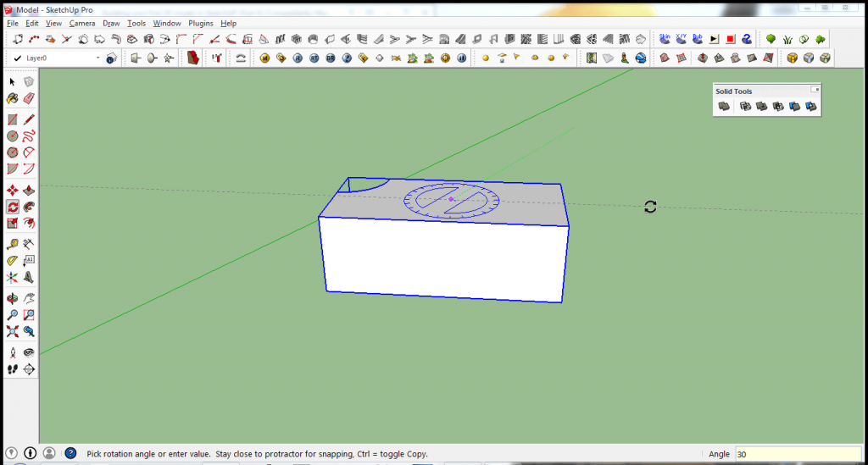Image resolution: width=868 pixels, height=465 pixels.
Task: Select the Line pencil tool
Action: [29, 119]
